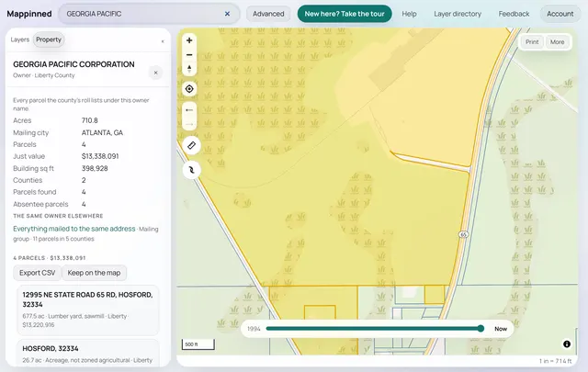
Task: Click Mailing city value ATLANTA, GA
Action: click(102, 133)
